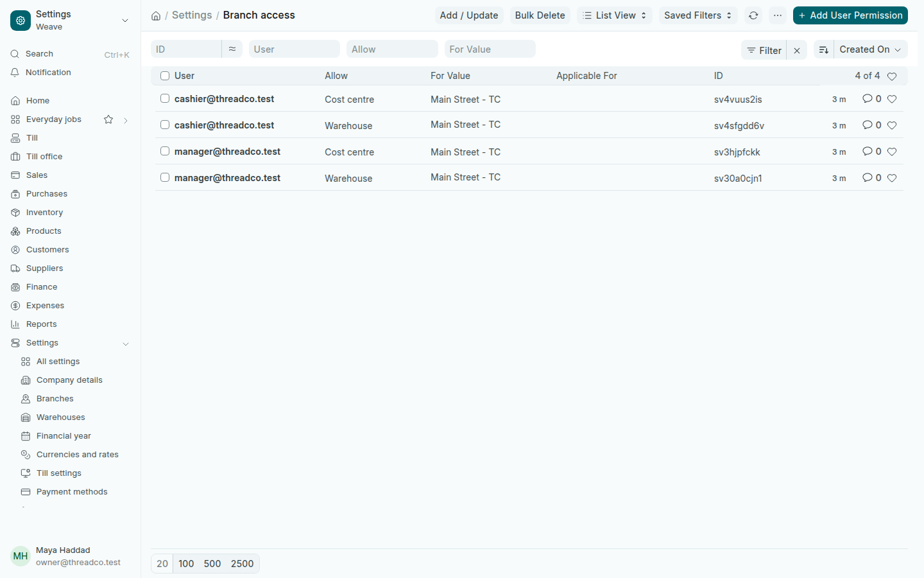Screen dimensions: 924x578
Task: Click the Filter button
Action: [x=764, y=50]
